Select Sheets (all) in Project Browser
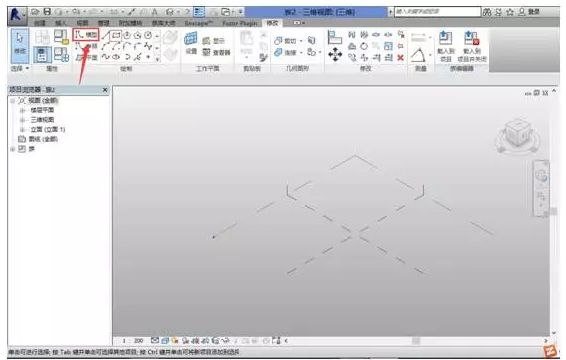566x360 pixels. click(x=43, y=139)
